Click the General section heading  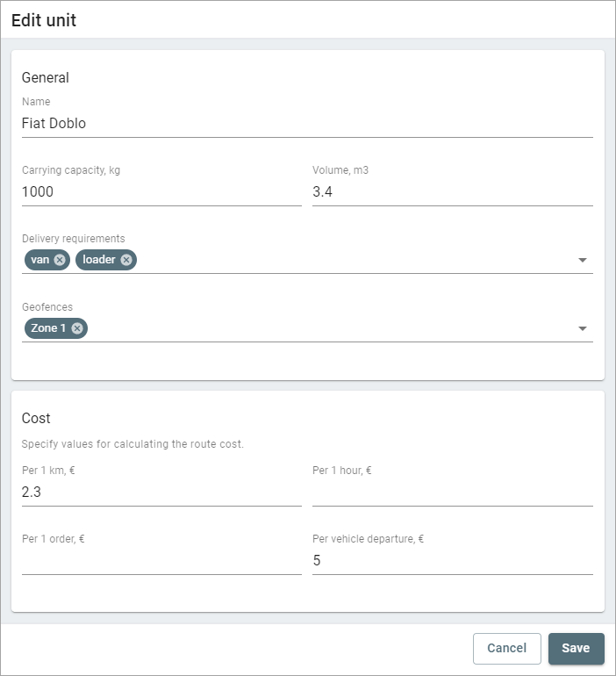coord(46,77)
